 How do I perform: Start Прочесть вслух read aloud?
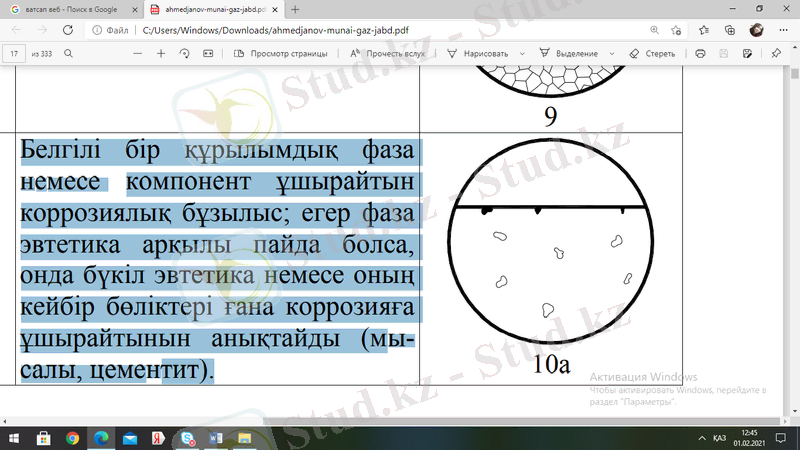tap(387, 54)
